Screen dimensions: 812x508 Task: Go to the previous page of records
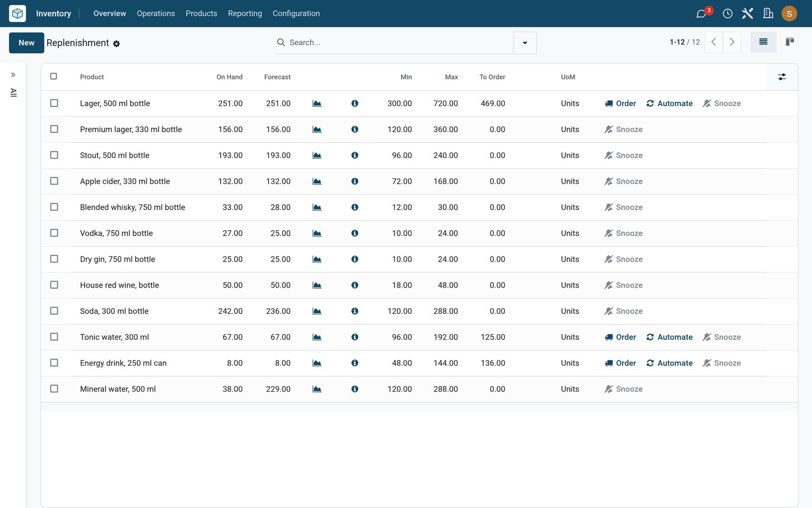(x=714, y=42)
